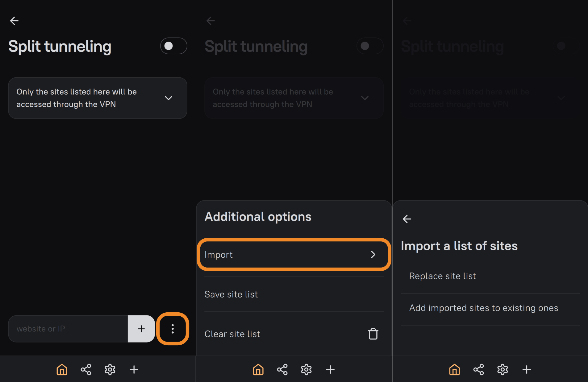Open the three-dot more options menu
The image size is (588, 382).
(173, 329)
